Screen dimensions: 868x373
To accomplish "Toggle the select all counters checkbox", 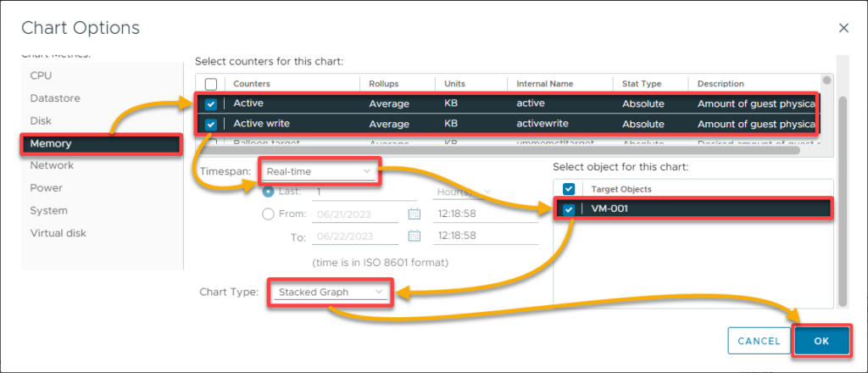I will pos(211,84).
